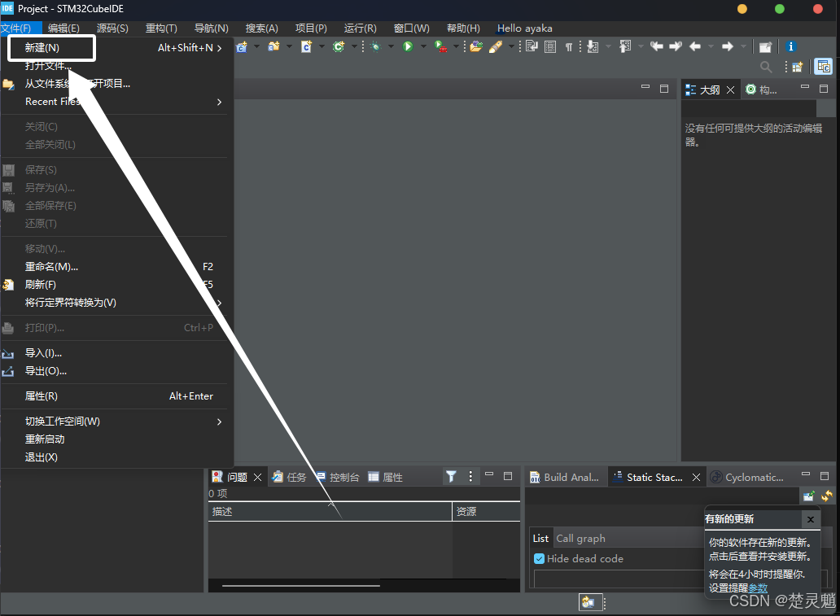Click the Run with external tools icon

(440, 46)
